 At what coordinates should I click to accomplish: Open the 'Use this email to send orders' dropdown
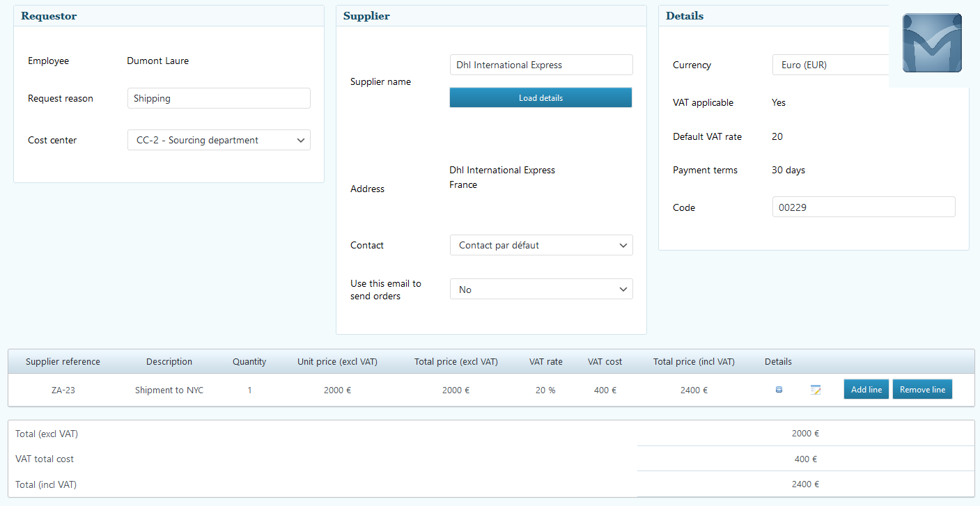coord(541,290)
